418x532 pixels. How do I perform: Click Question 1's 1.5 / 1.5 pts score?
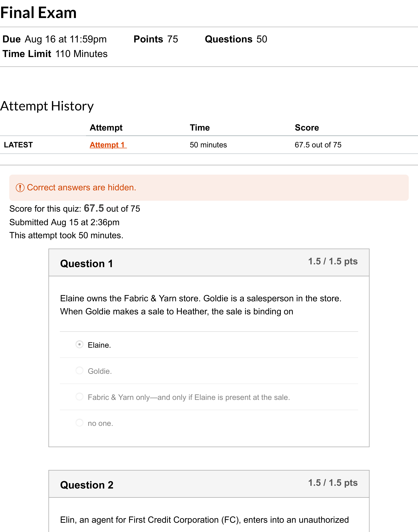[x=333, y=261]
